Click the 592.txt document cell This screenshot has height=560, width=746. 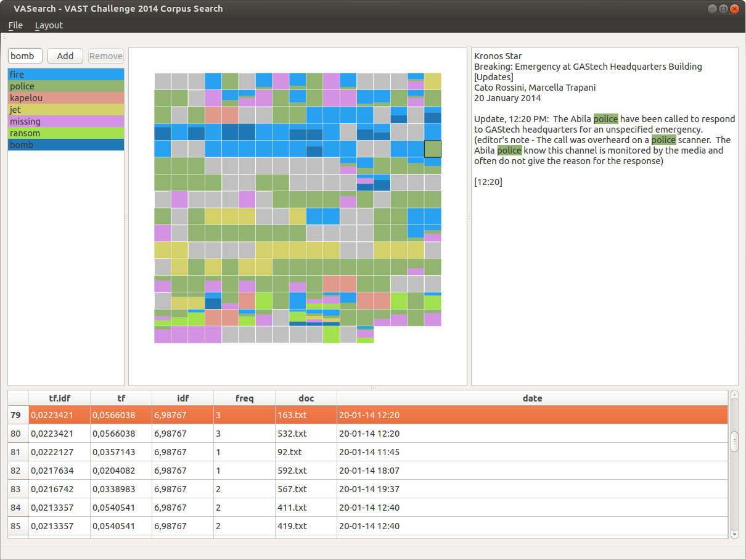click(x=306, y=471)
